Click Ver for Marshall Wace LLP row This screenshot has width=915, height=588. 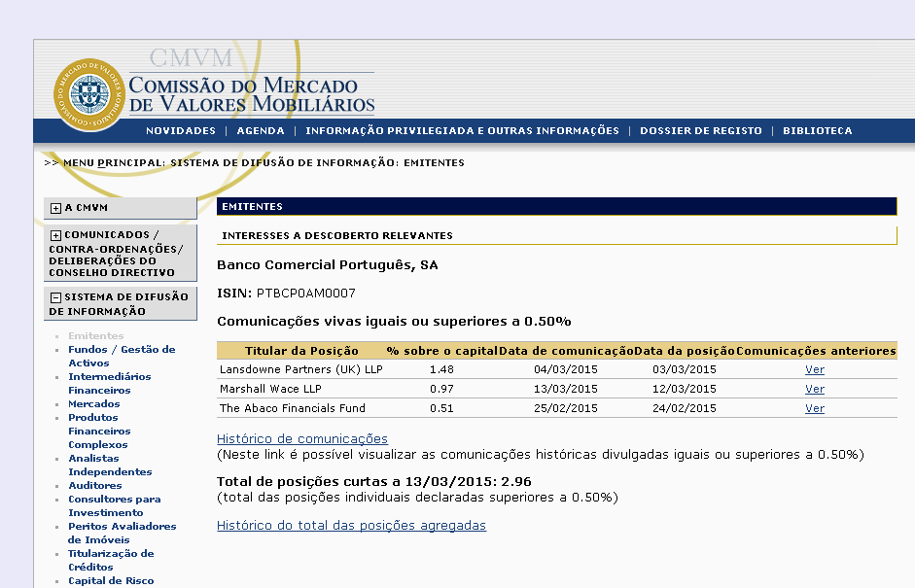(815, 389)
